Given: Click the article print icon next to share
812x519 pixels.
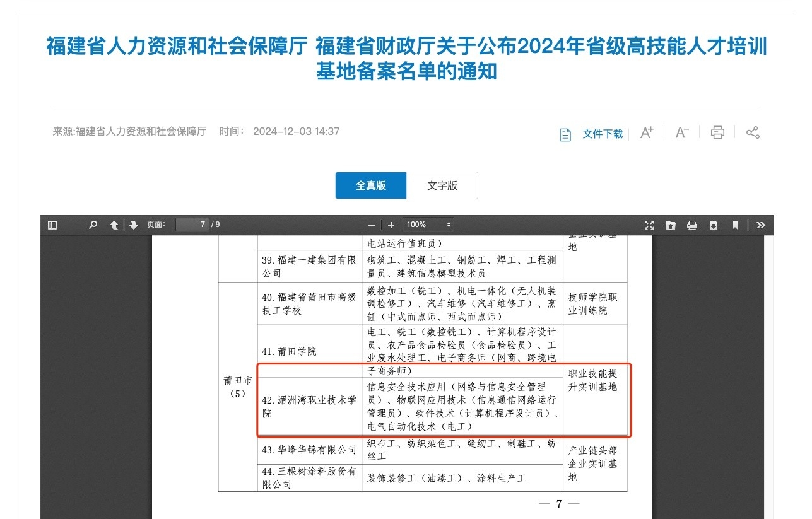Looking at the screenshot, I should click(x=717, y=132).
